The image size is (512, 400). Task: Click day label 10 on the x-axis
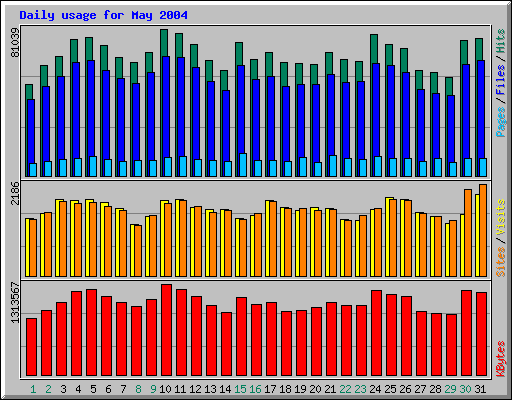click(165, 389)
